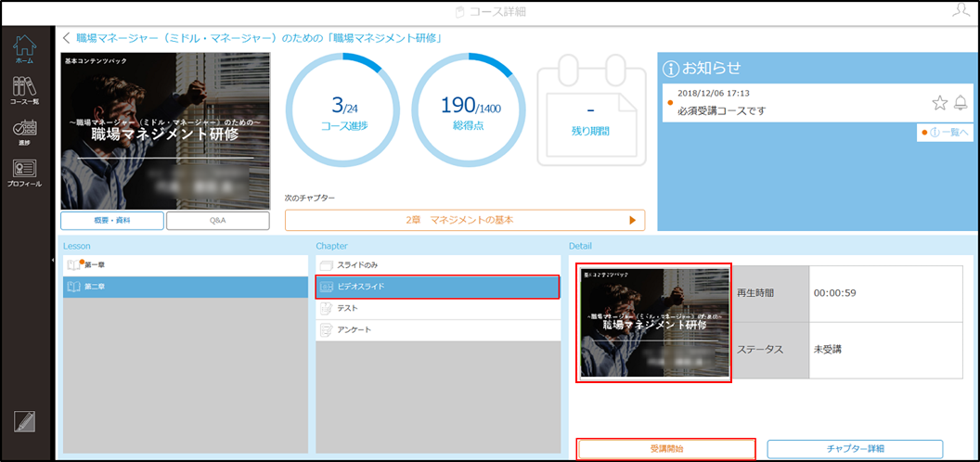Click the 総得点 190/1400 score circle
Viewport: 980px width, 462px height.
(469, 110)
